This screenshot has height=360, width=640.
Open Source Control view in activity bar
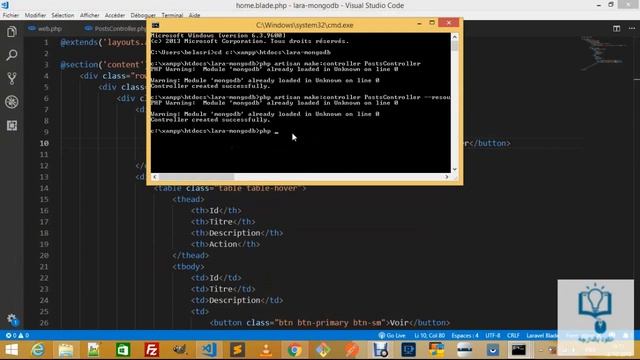click(x=11, y=78)
